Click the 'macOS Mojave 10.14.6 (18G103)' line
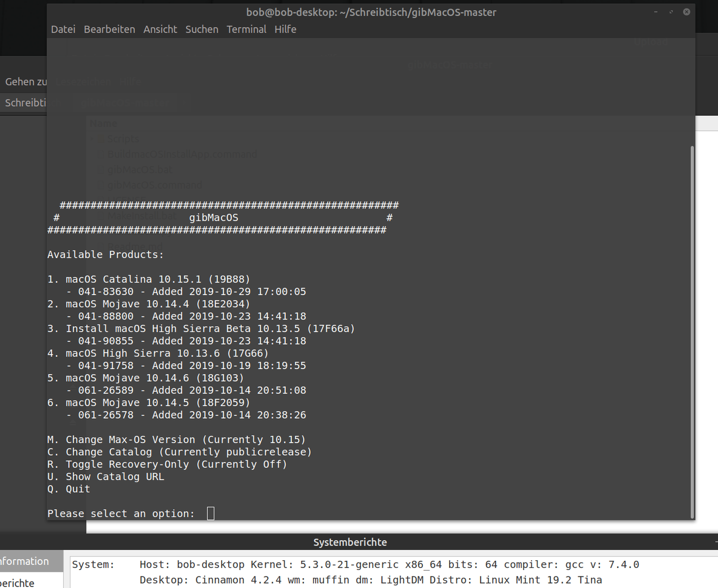Viewport: 718px width, 588px height. 145,378
